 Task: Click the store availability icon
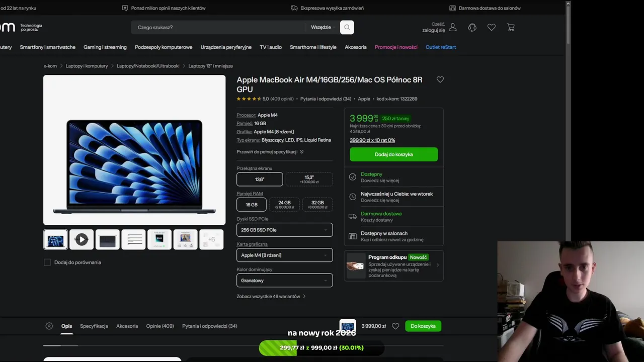tap(353, 236)
